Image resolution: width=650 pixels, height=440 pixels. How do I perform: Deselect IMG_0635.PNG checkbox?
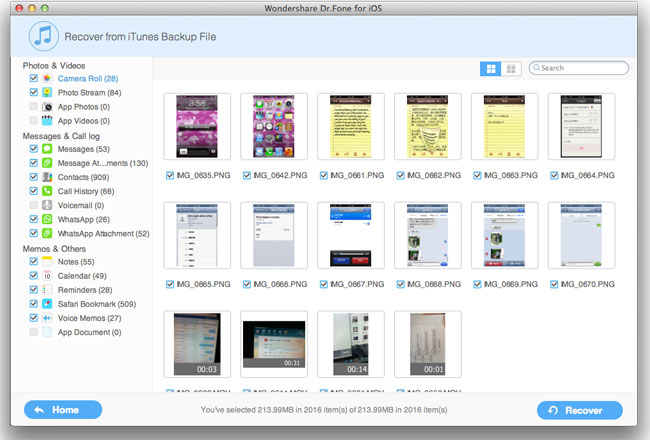point(170,175)
